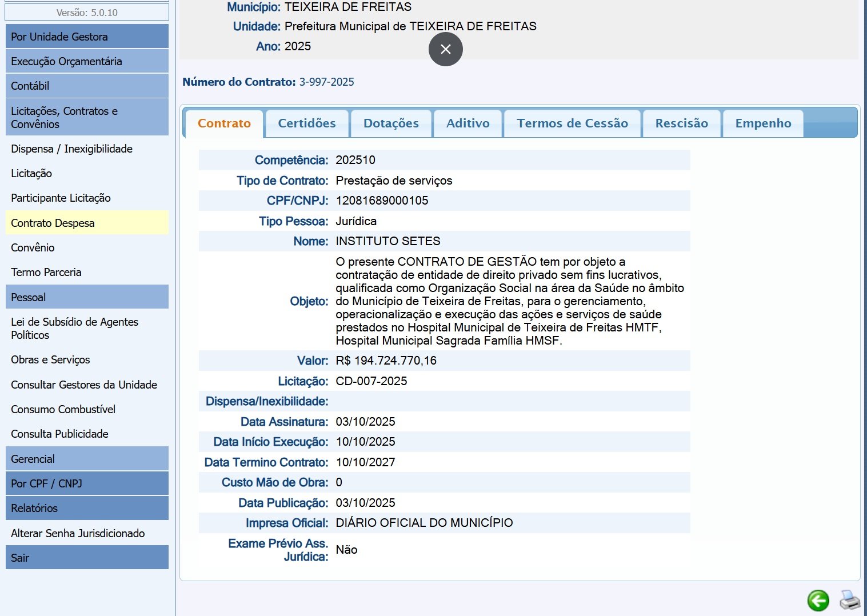Viewport: 867px width, 616px height.
Task: Click Exame Prévio value Não
Action: [346, 550]
